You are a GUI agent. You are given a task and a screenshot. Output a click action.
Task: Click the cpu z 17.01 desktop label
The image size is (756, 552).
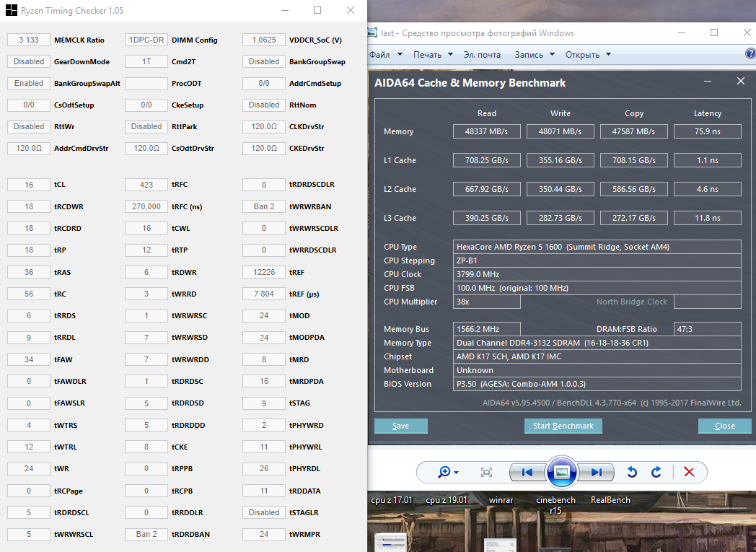click(x=392, y=500)
